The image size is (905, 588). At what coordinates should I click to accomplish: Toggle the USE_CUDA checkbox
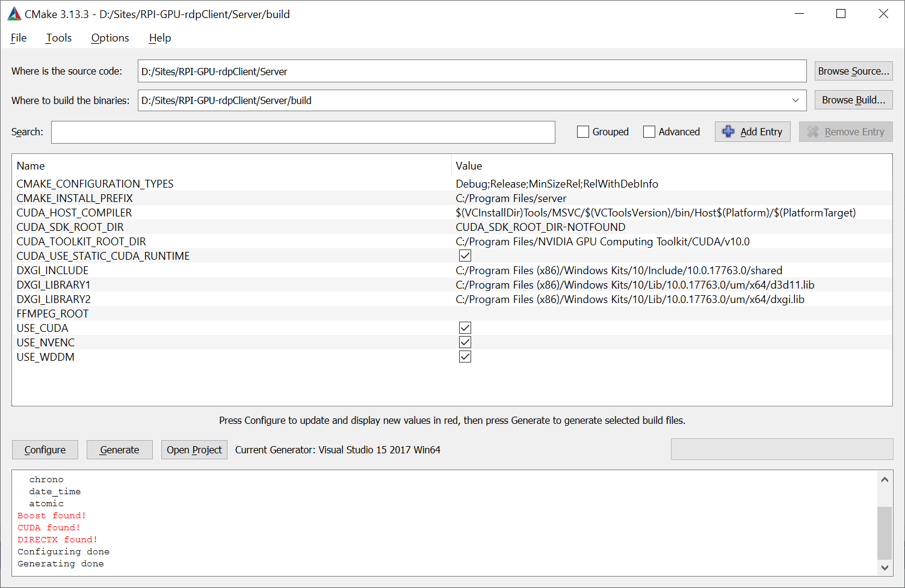tap(465, 328)
